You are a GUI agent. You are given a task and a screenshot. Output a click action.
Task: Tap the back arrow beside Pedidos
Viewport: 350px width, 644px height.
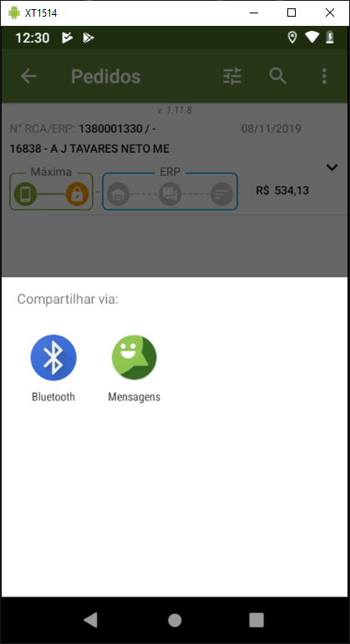pos(28,76)
